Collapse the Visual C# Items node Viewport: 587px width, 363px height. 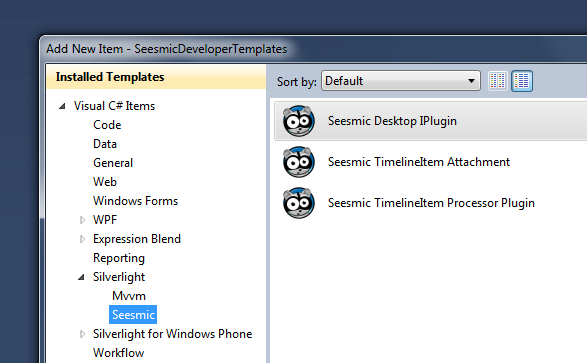click(62, 106)
